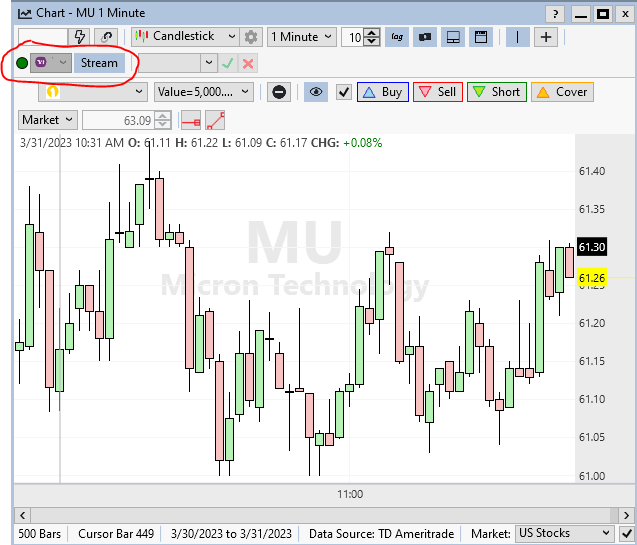Click the question mark help button
637x545 pixels.
pos(555,15)
